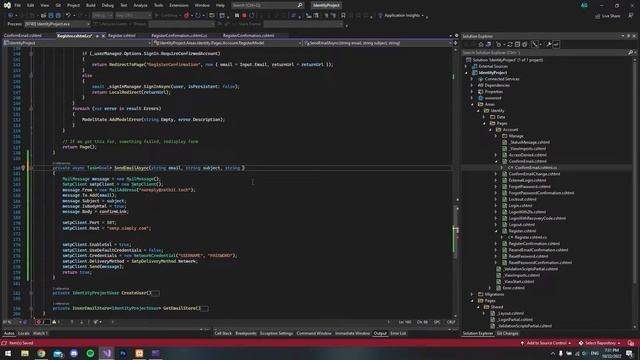Image resolution: width=640 pixels, height=360 pixels.
Task: Collapse the IdentityProject project node
Action: (467, 73)
